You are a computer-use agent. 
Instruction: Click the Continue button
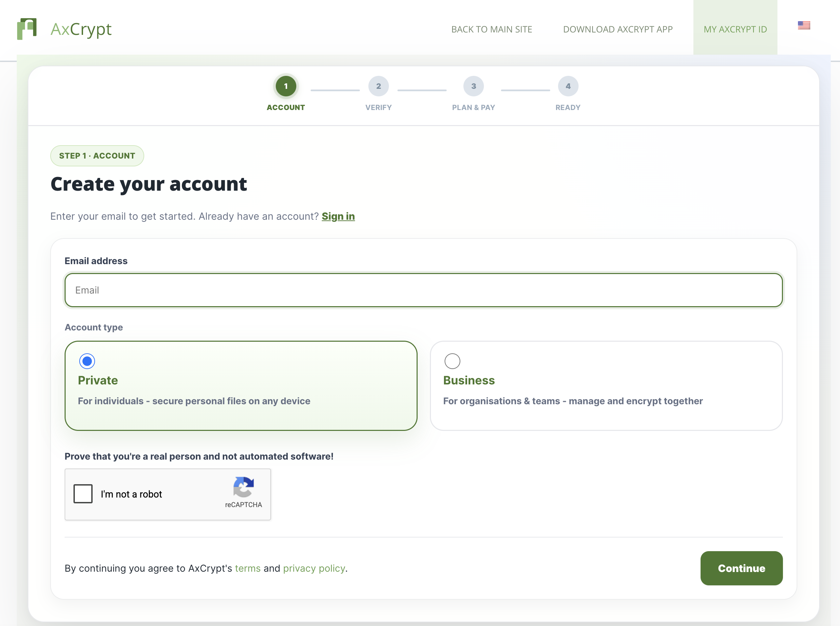point(741,568)
